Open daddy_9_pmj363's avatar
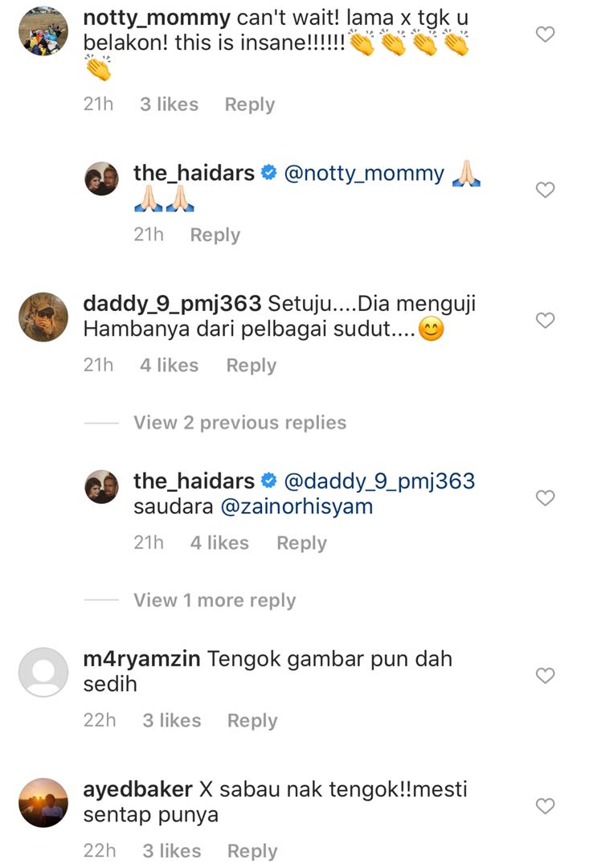This screenshot has height=868, width=589. coord(43,317)
